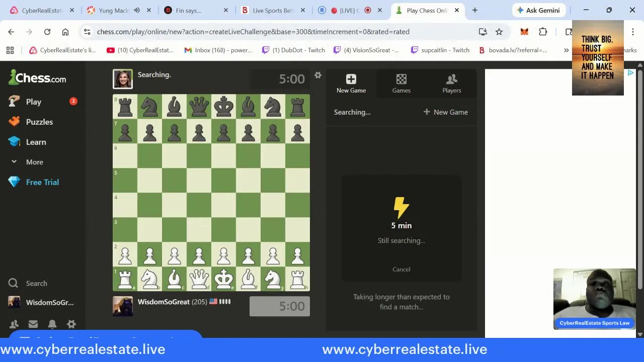Select the white queen on d1
The height and width of the screenshot is (362, 644).
point(199,279)
